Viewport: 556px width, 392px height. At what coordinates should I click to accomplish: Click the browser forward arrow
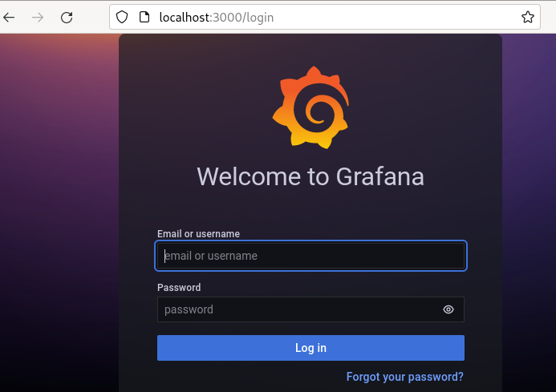click(x=38, y=17)
